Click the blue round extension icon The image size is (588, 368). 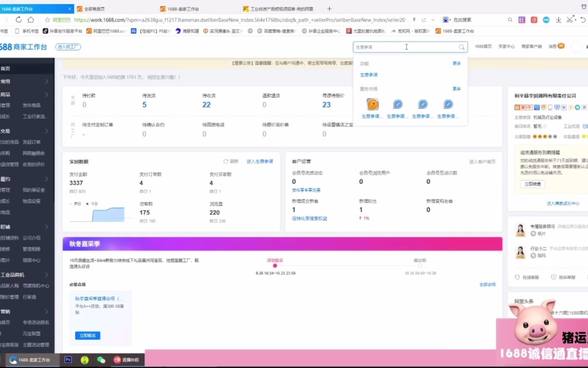coord(546,20)
